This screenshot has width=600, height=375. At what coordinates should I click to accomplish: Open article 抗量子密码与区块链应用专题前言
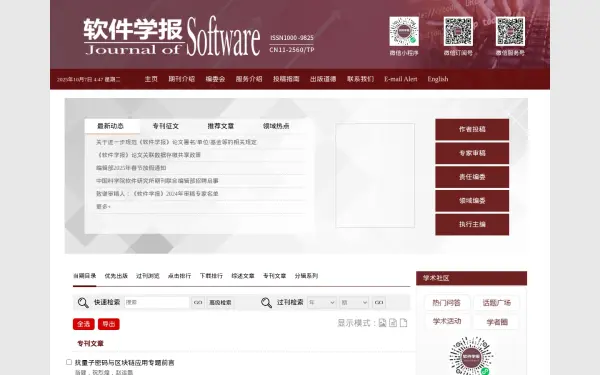pyautogui.click(x=124, y=362)
